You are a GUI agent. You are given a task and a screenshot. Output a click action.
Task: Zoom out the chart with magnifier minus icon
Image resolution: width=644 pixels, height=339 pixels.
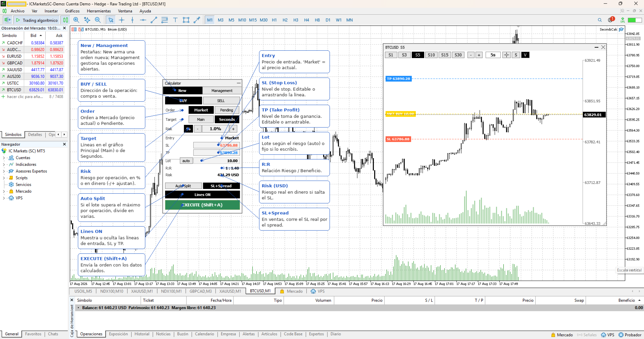(x=98, y=20)
